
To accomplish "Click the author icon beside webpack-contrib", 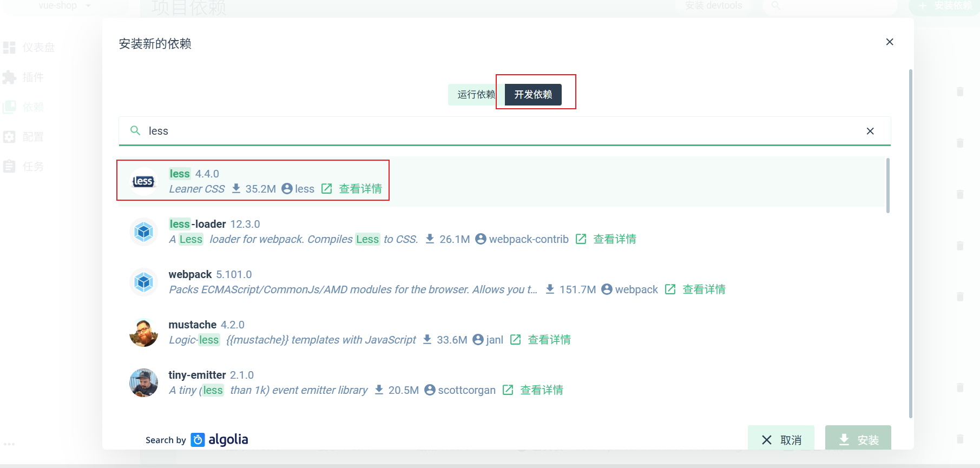I will [481, 239].
